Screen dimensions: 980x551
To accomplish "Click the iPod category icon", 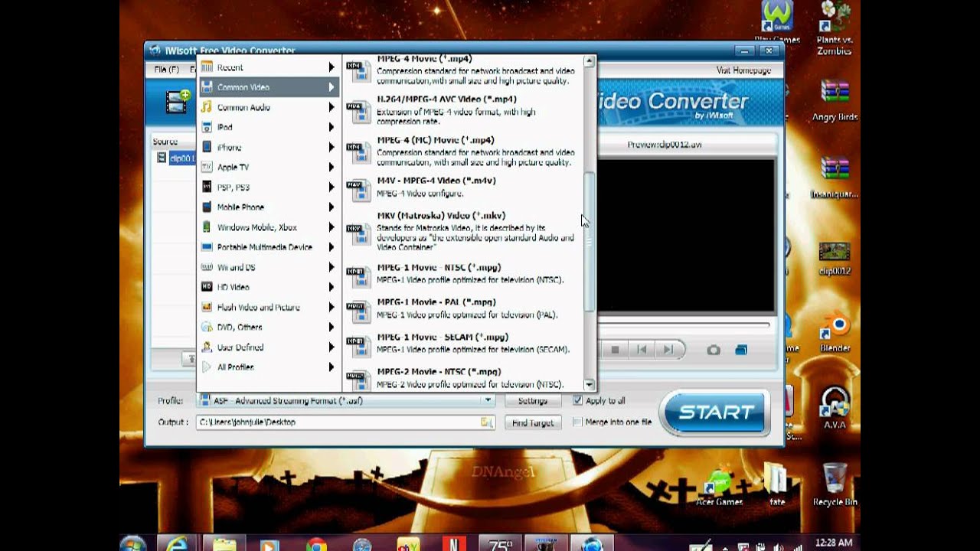I will [207, 127].
